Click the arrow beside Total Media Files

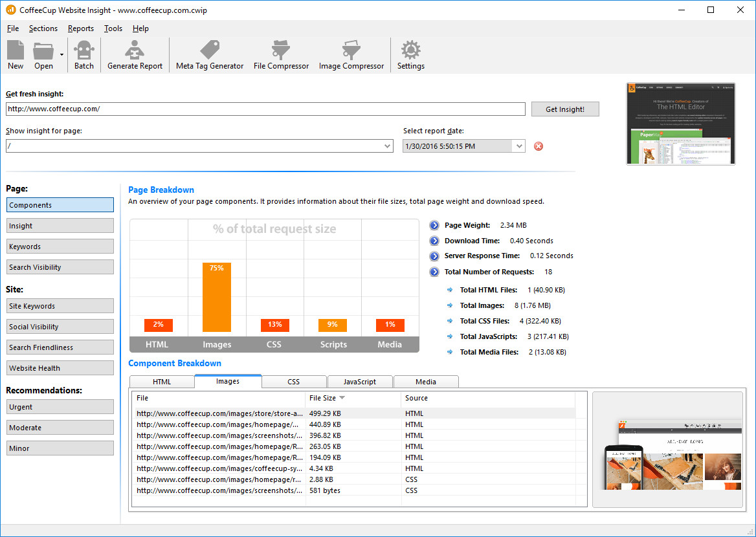450,352
